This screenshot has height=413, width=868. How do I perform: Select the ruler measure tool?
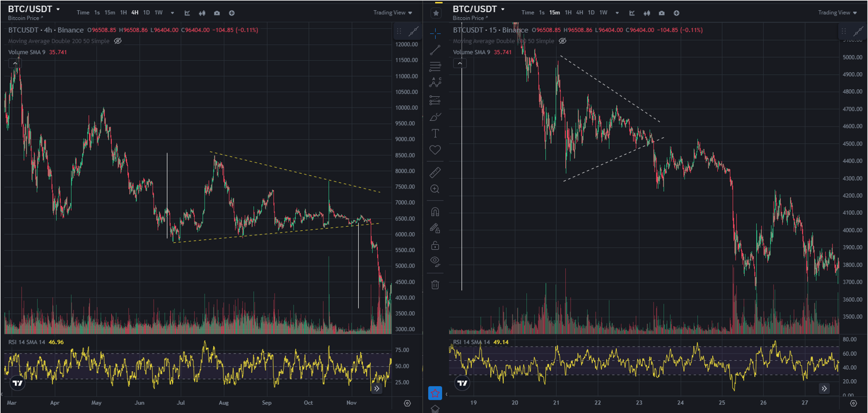(435, 171)
